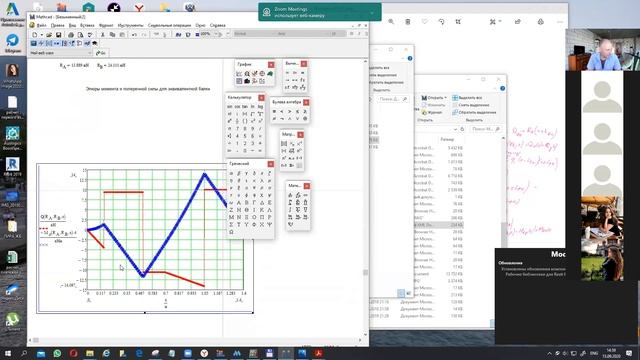Insert capital Sigma from Греческий palette
Image resolution: width=640 pixels, height=360 pixels.
click(231, 224)
